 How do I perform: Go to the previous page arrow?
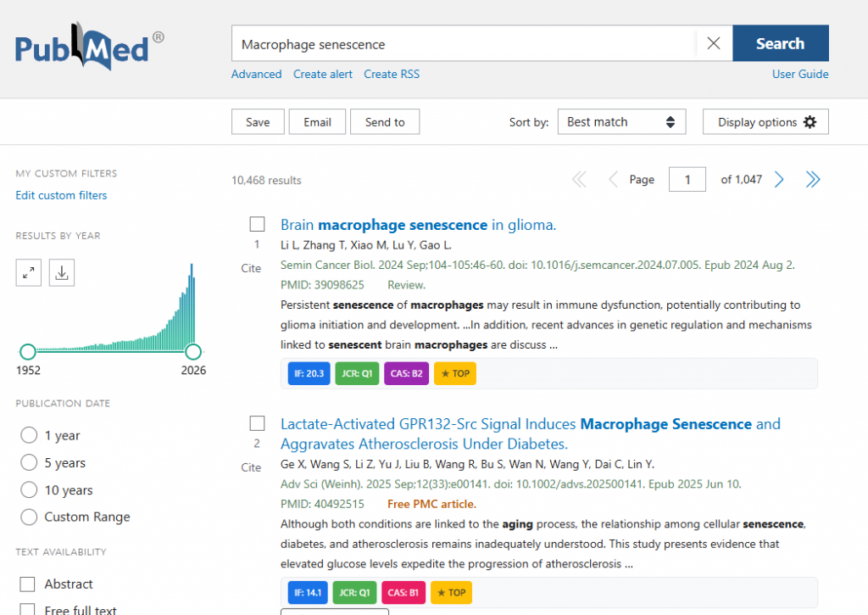613,180
